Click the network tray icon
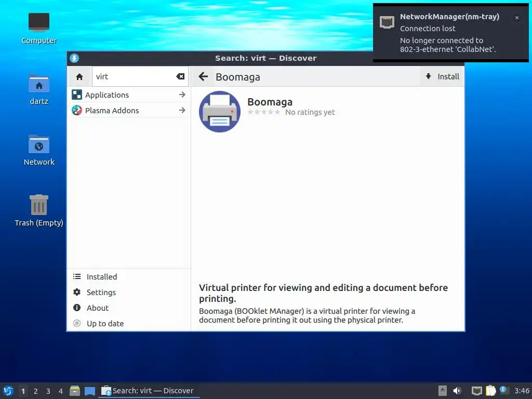Screen dimensions: 532x399 pyautogui.click(x=477, y=391)
